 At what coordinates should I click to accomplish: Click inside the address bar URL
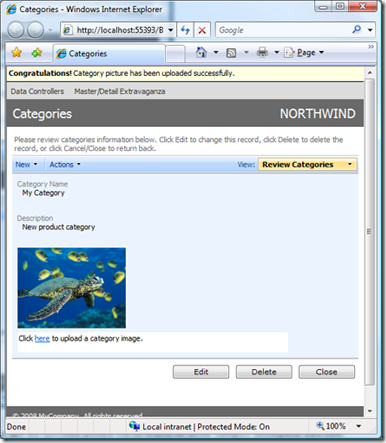[x=120, y=30]
